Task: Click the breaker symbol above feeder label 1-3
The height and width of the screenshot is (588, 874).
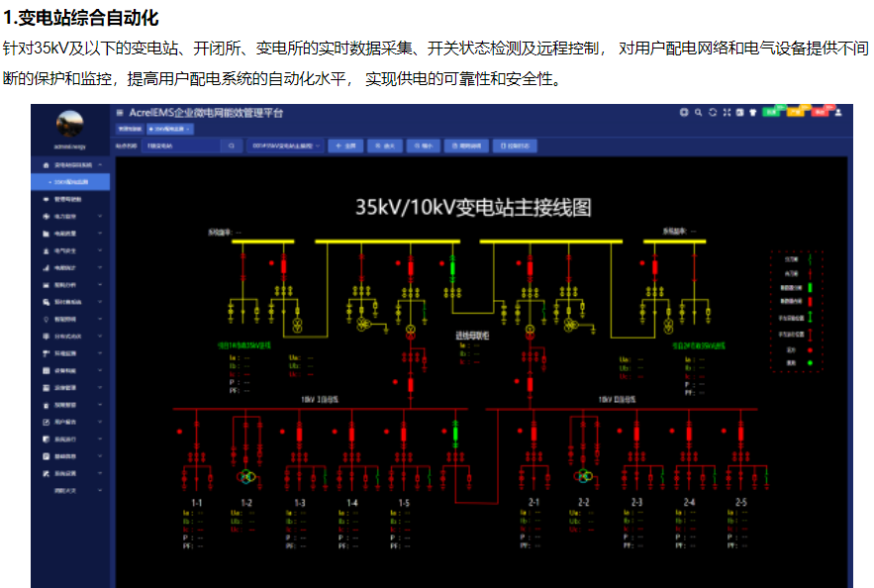Action: pos(299,435)
